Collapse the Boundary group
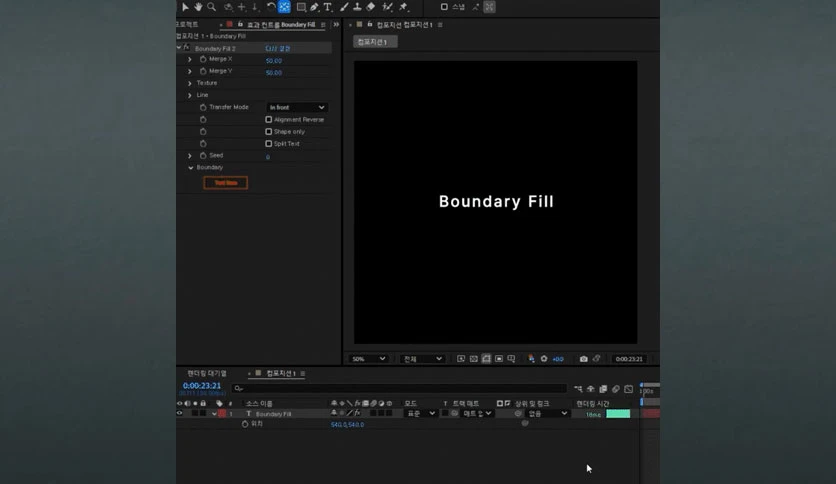 [190, 167]
